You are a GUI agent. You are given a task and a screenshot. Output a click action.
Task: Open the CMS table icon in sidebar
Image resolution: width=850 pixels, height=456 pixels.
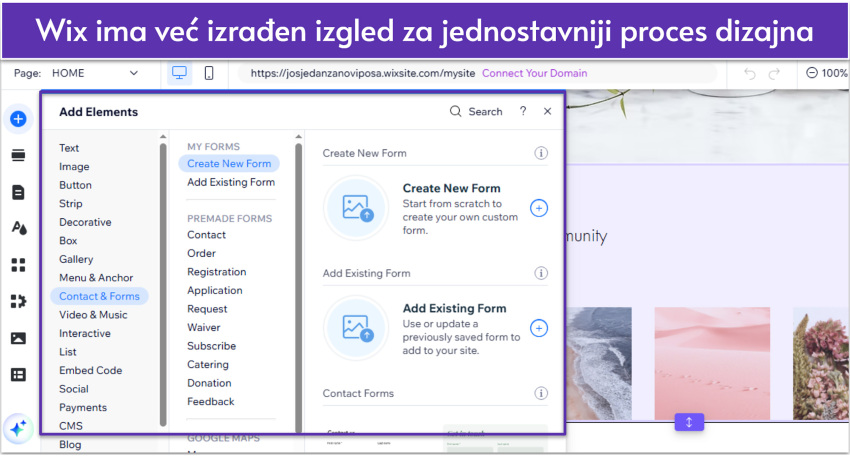click(x=18, y=375)
